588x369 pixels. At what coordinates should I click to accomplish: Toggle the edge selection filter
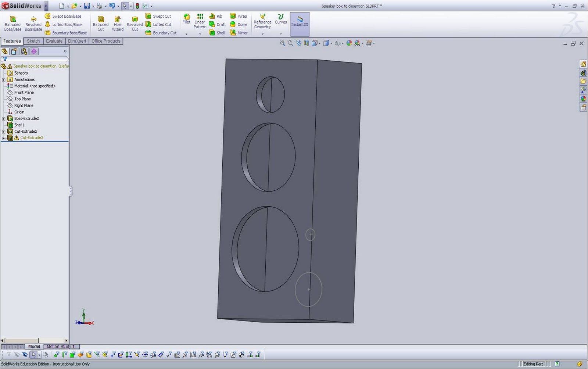(x=64, y=355)
